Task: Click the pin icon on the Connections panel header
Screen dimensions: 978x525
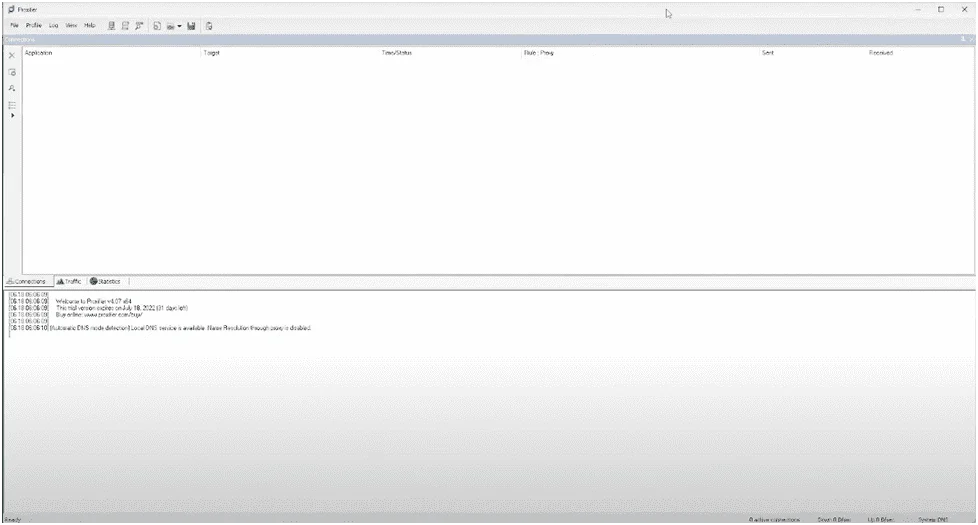Action: (963, 39)
